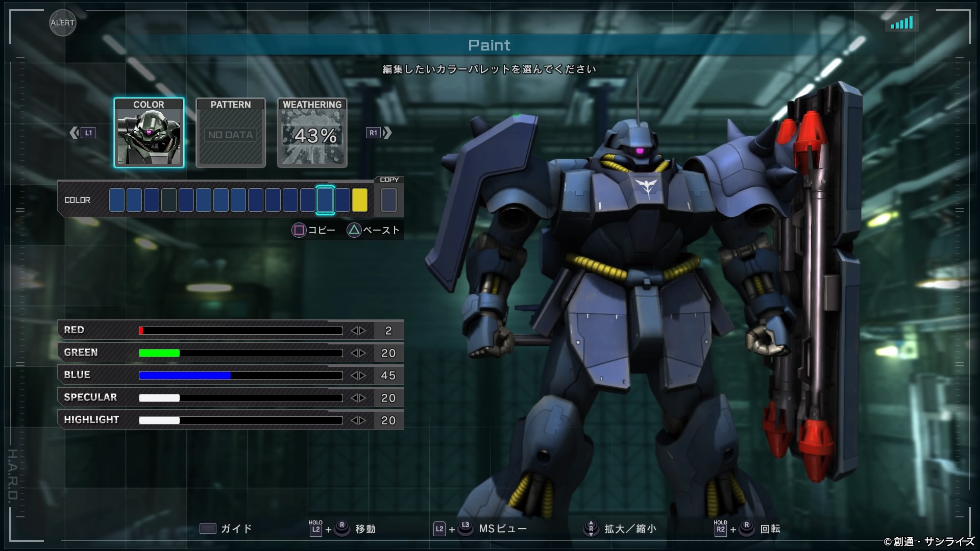Increase RED with its right arrow
Viewport: 980px width, 551px height.
[362, 331]
